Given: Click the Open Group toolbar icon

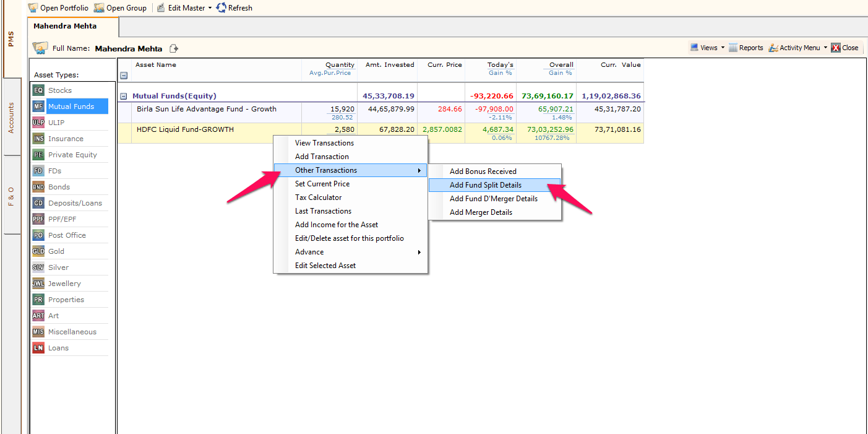Looking at the screenshot, I should click(x=99, y=8).
